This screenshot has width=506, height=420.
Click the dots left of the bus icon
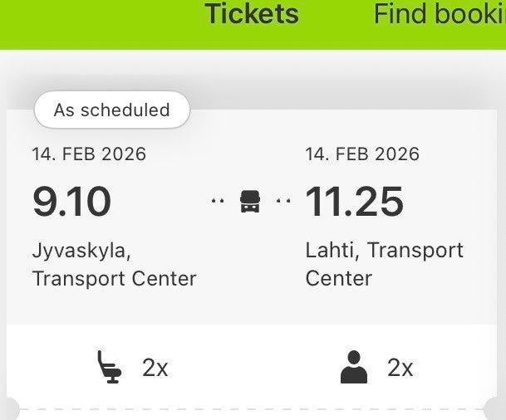(x=218, y=202)
